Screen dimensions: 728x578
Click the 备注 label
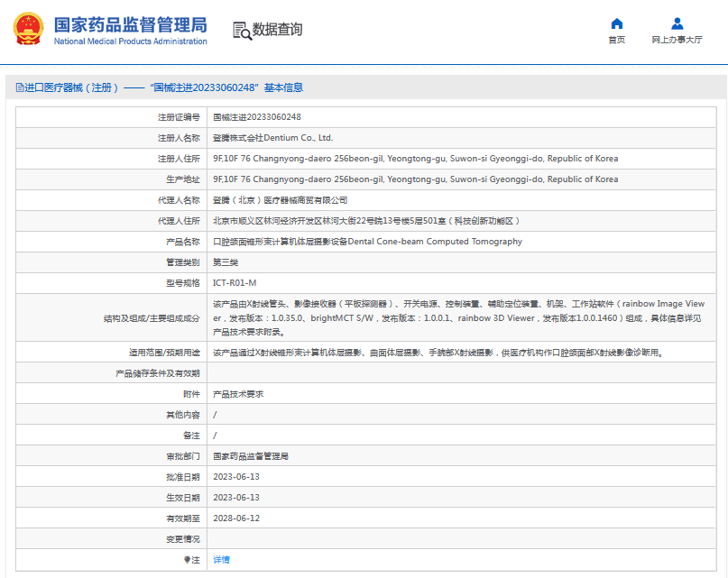tap(191, 436)
